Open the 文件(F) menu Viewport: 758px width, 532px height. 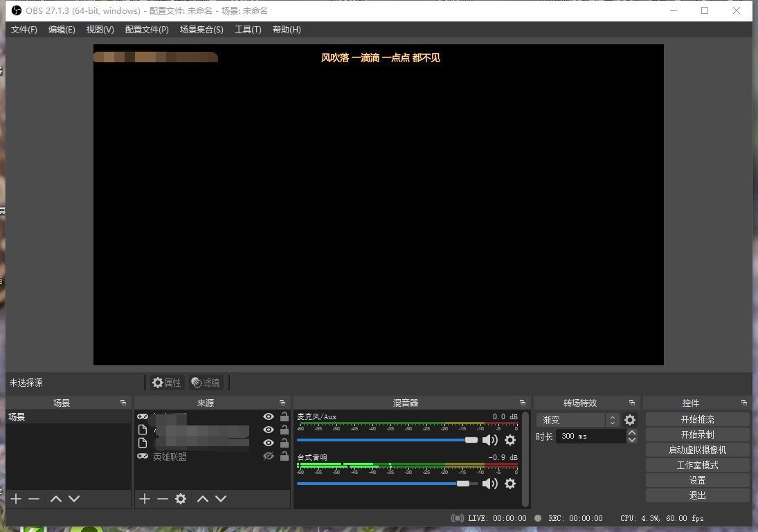pos(24,29)
